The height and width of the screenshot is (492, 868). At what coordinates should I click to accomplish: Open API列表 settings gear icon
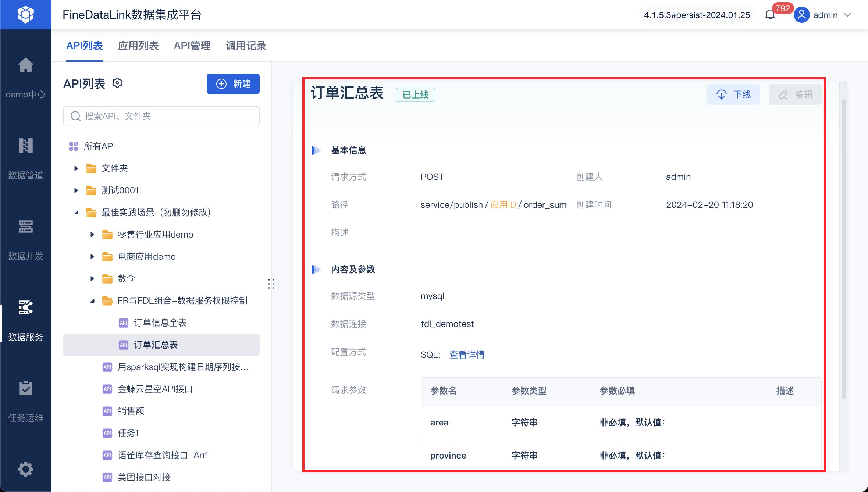[x=117, y=83]
